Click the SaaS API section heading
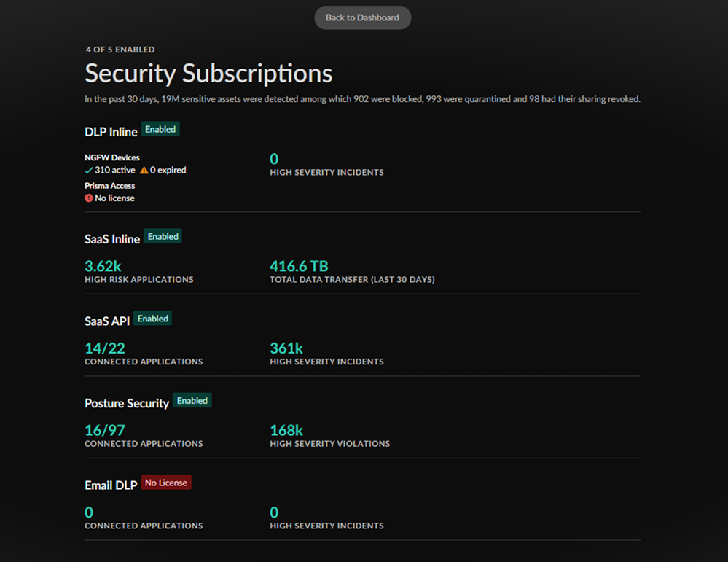The width and height of the screenshot is (728, 562). coord(107,321)
